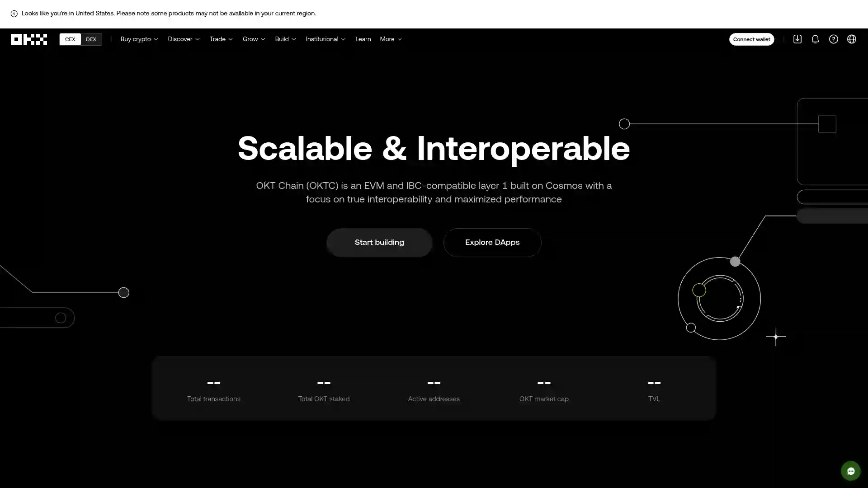The image size is (868, 488).
Task: Click the language/globe icon
Action: pos(852,39)
